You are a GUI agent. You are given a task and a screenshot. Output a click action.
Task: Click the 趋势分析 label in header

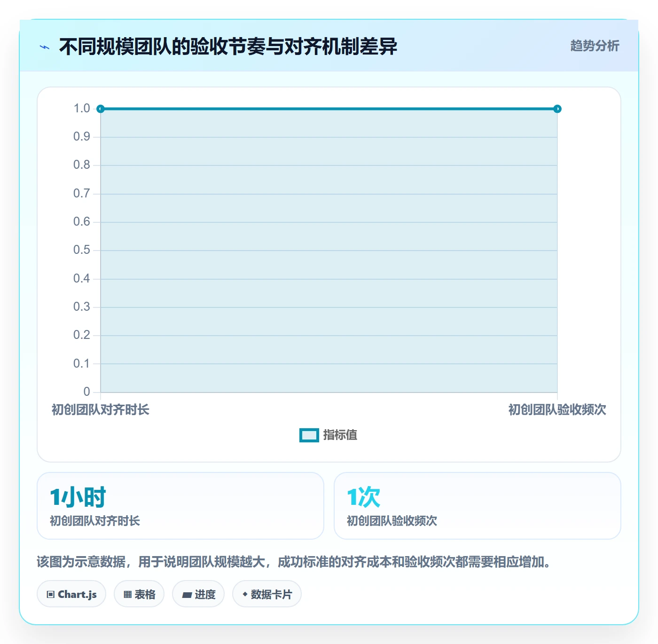point(595,46)
